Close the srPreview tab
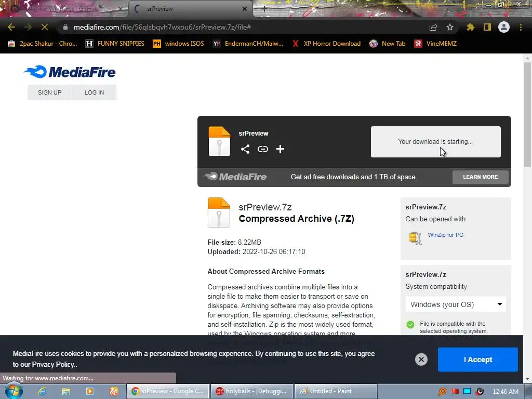 244,9
